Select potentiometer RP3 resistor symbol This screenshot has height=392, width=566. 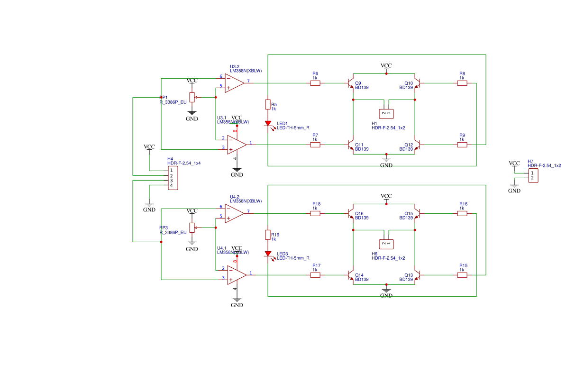(x=192, y=228)
